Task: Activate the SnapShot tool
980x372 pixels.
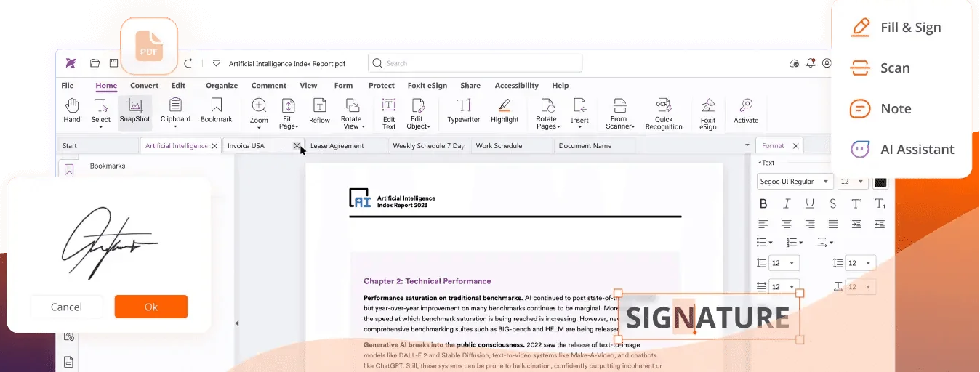Action: click(134, 111)
